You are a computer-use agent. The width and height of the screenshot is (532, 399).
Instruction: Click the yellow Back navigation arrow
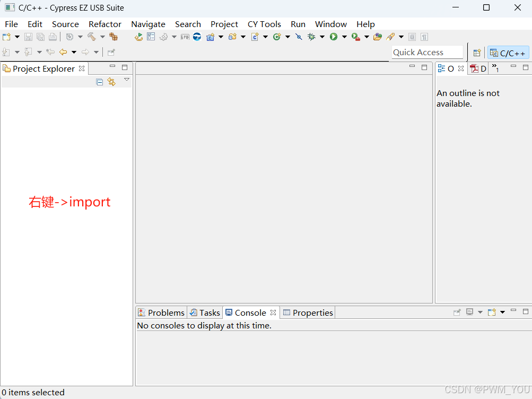tap(63, 52)
